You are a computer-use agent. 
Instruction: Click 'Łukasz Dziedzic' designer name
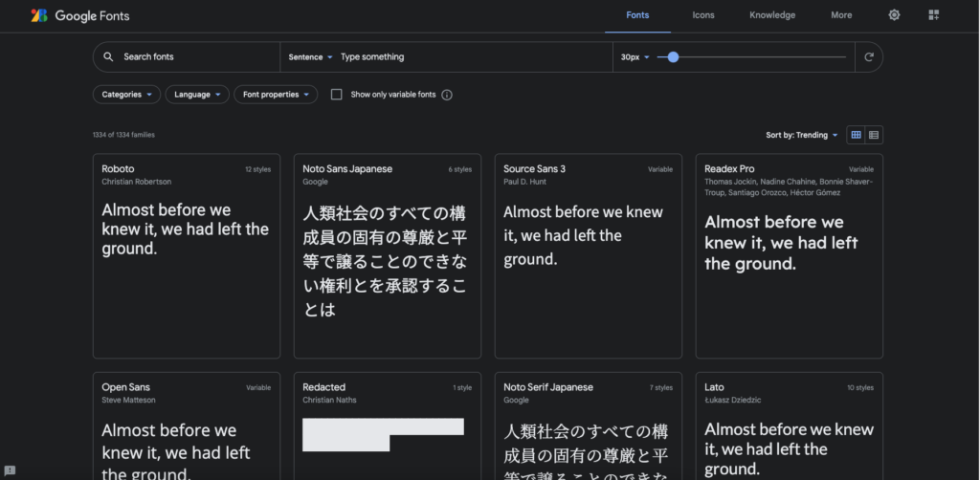pos(732,400)
